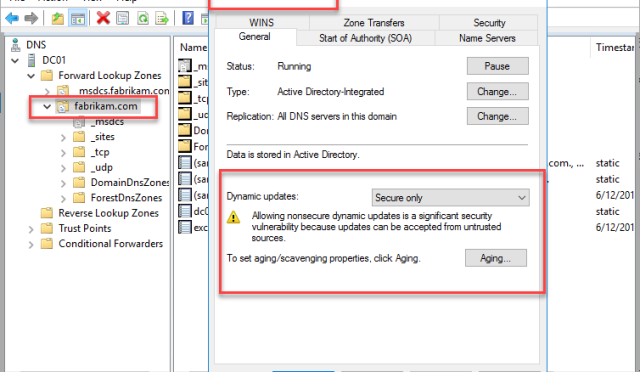Click the Trust Points folder icon
Screen dimensions: 640x372
[x=47, y=228]
